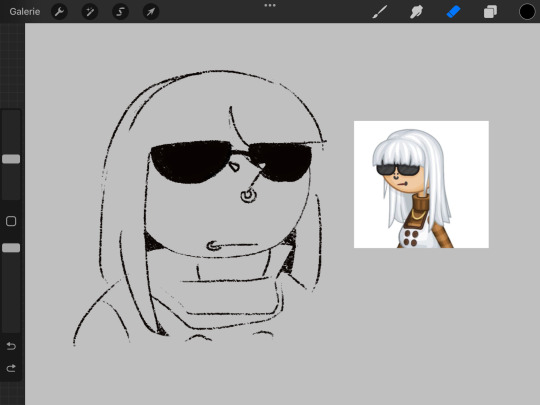Open the Galerie view
This screenshot has height=405, width=540.
click(24, 12)
